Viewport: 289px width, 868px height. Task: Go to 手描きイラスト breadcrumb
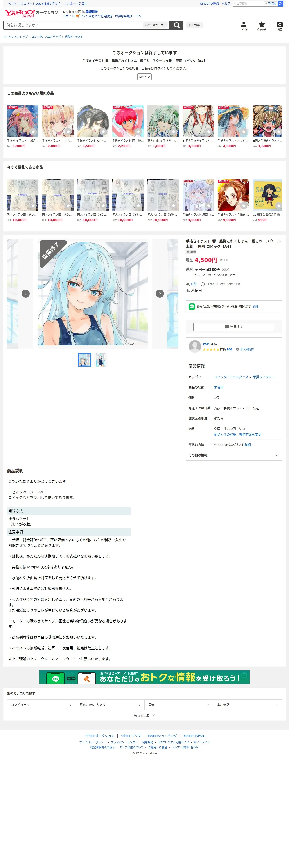coord(74,37)
